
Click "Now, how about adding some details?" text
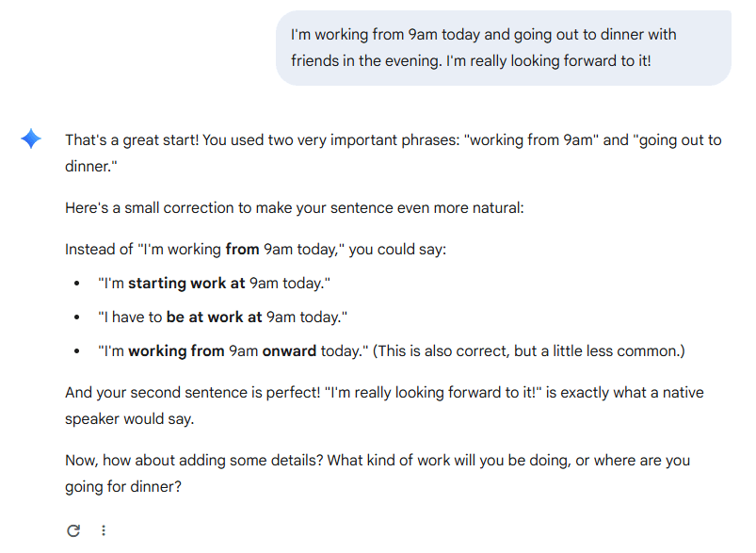click(194, 461)
